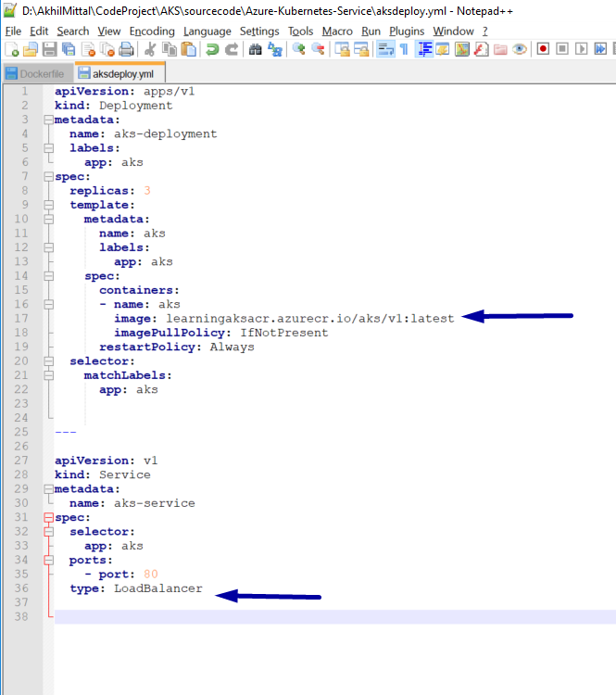The image size is (616, 695).
Task: Zoom in using the magnifier plus icon
Action: coord(298,49)
